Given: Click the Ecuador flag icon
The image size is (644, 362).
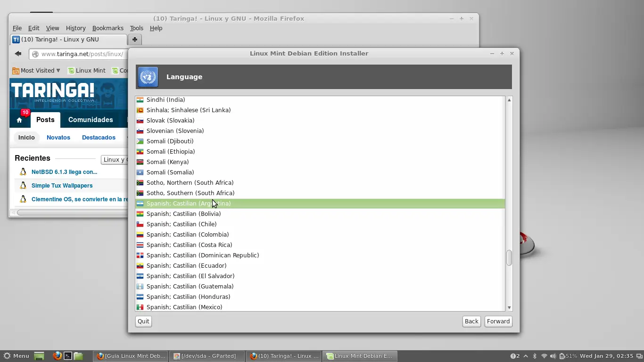Looking at the screenshot, I should (x=140, y=265).
